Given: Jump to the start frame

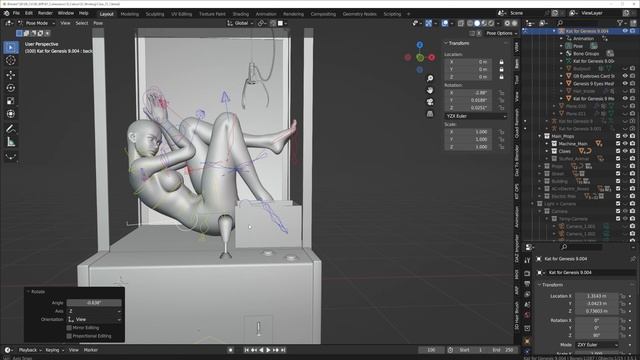Looking at the screenshot, I should pyautogui.click(x=247, y=350).
